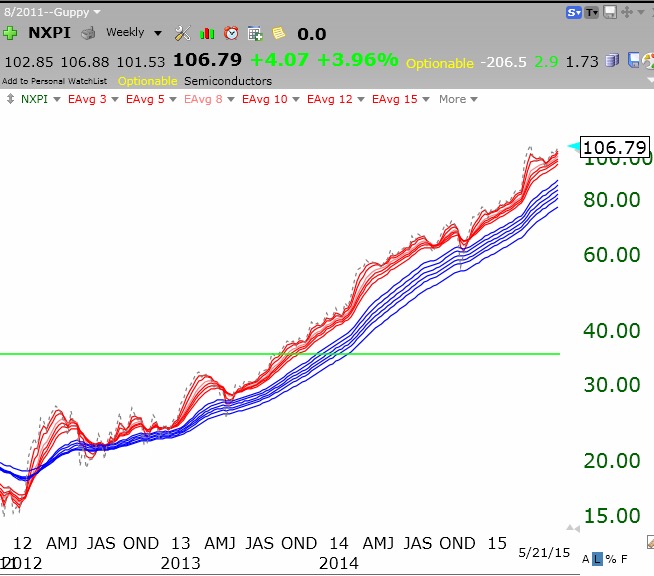
Task: Click the 2014 year label on time axis
Action: click(339, 563)
